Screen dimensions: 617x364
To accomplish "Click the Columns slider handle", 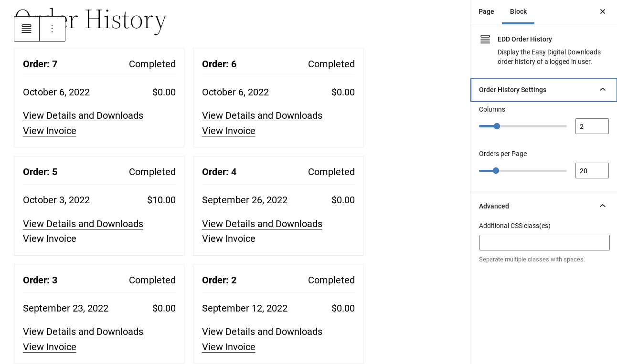I will tap(497, 126).
